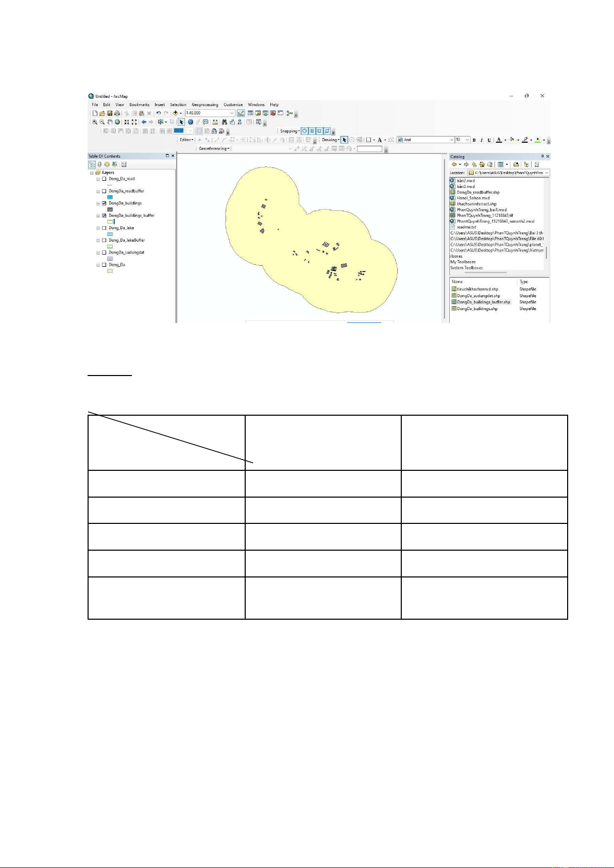Screen dimensions: 614x868
Task: Click the Add Data button icon
Action: [x=176, y=113]
